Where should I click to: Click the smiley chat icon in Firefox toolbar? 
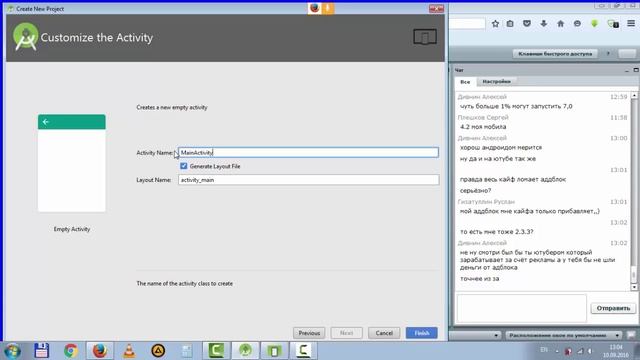(577, 24)
